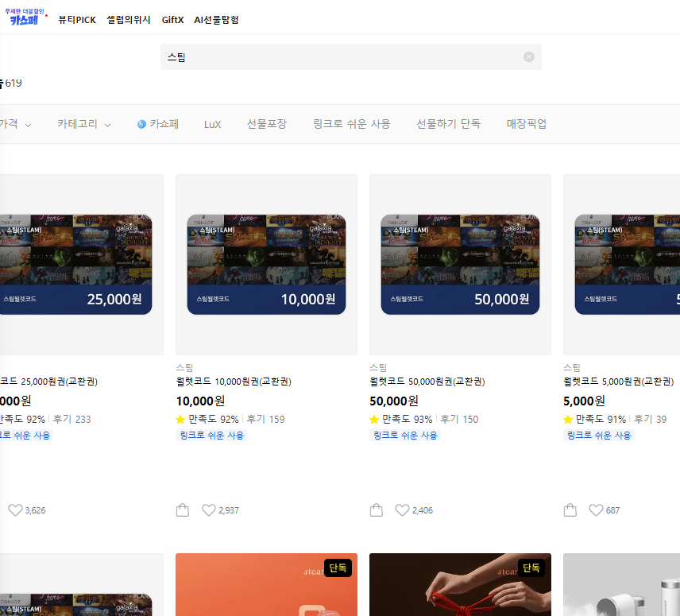Expand the 카테고리 filter dropdown
Image resolution: width=680 pixels, height=616 pixels.
[x=84, y=124]
